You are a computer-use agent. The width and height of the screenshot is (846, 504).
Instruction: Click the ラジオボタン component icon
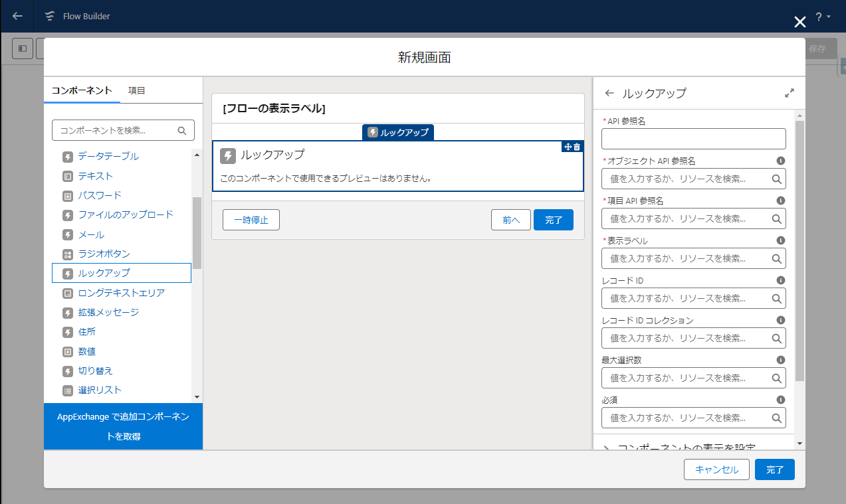click(x=67, y=254)
